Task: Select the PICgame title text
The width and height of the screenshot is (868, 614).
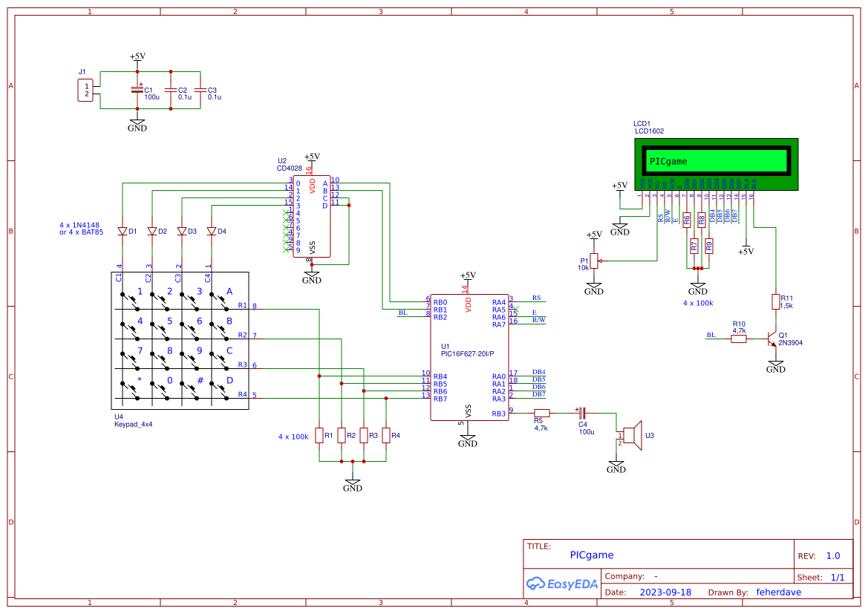Action: click(591, 555)
